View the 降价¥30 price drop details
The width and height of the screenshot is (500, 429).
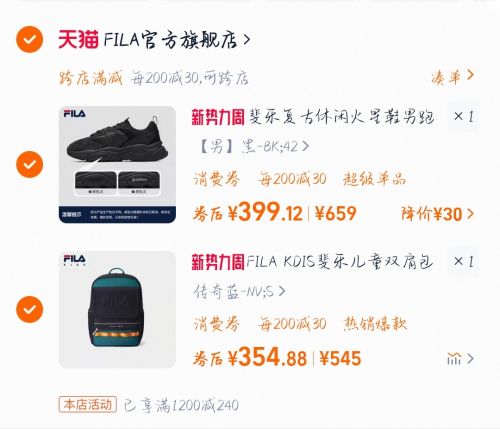437,214
